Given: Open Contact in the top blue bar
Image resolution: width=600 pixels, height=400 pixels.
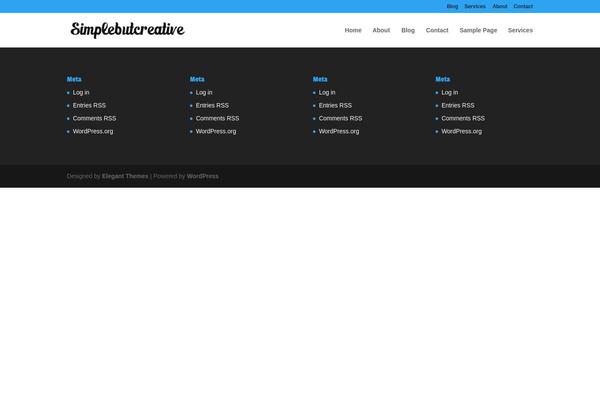Looking at the screenshot, I should click(x=523, y=7).
